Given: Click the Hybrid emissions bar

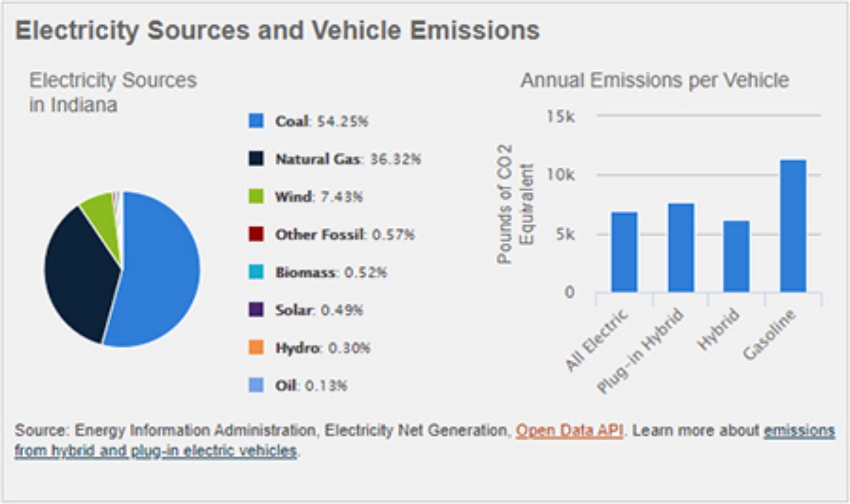Looking at the screenshot, I should [x=736, y=256].
